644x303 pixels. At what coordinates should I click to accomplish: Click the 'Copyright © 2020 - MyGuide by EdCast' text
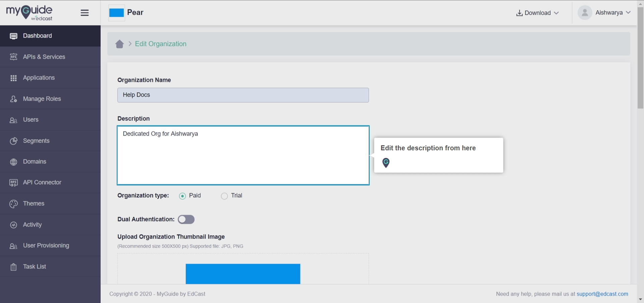157,294
